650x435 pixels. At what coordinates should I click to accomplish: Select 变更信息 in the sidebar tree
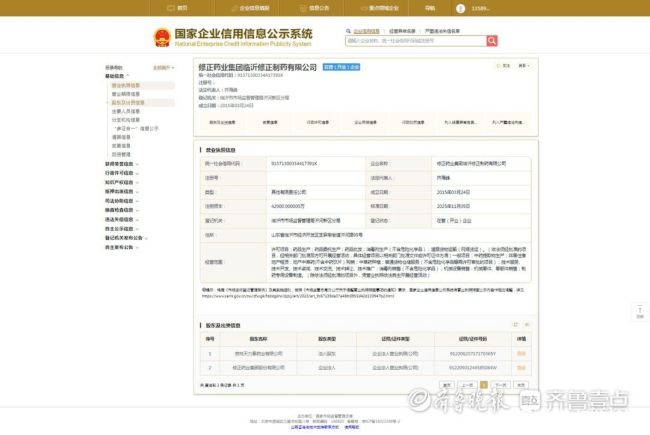coord(121,146)
